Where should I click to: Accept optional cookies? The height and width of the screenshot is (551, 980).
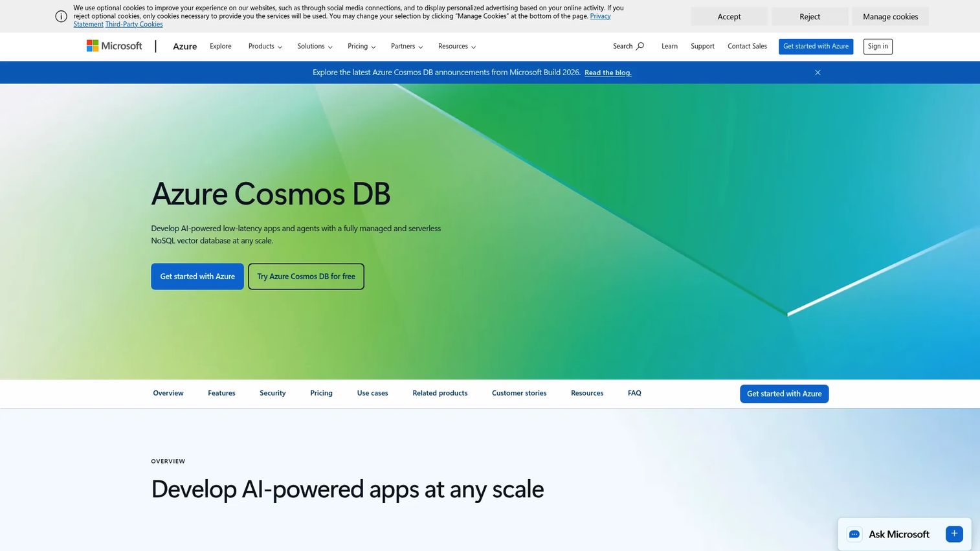click(x=729, y=16)
